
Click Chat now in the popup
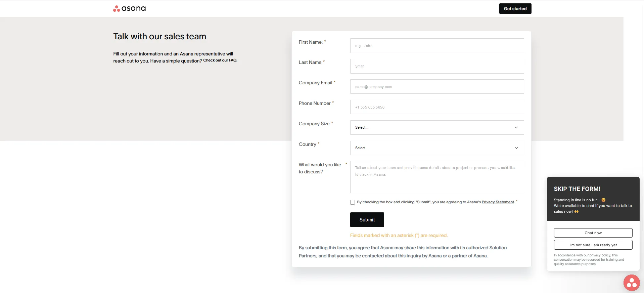click(x=593, y=233)
